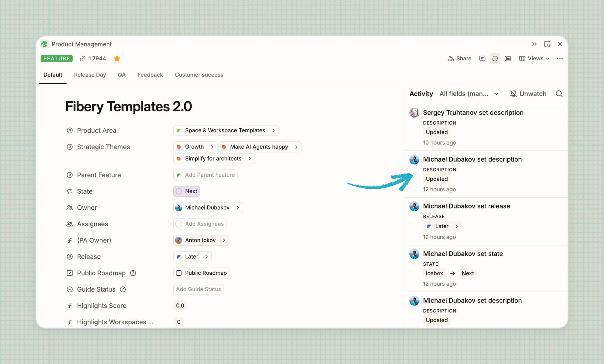
Task: Click Sergey Truhtanov avatar in activity
Action: point(414,113)
